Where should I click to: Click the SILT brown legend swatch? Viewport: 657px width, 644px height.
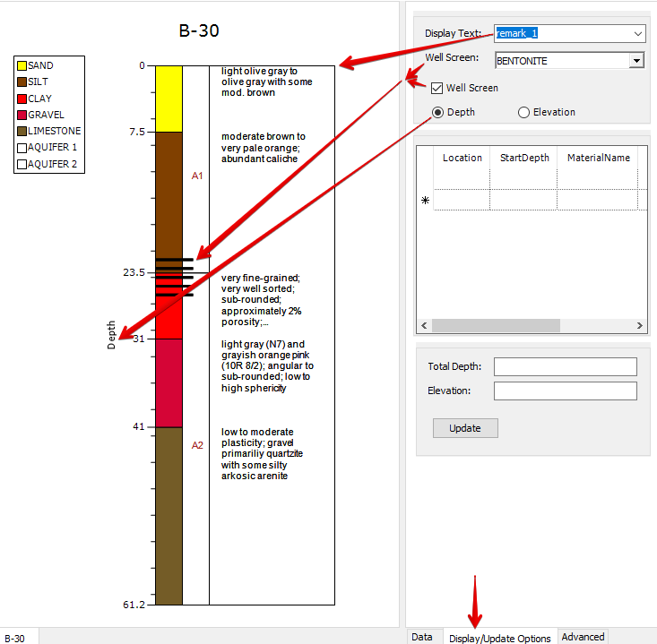tap(22, 82)
